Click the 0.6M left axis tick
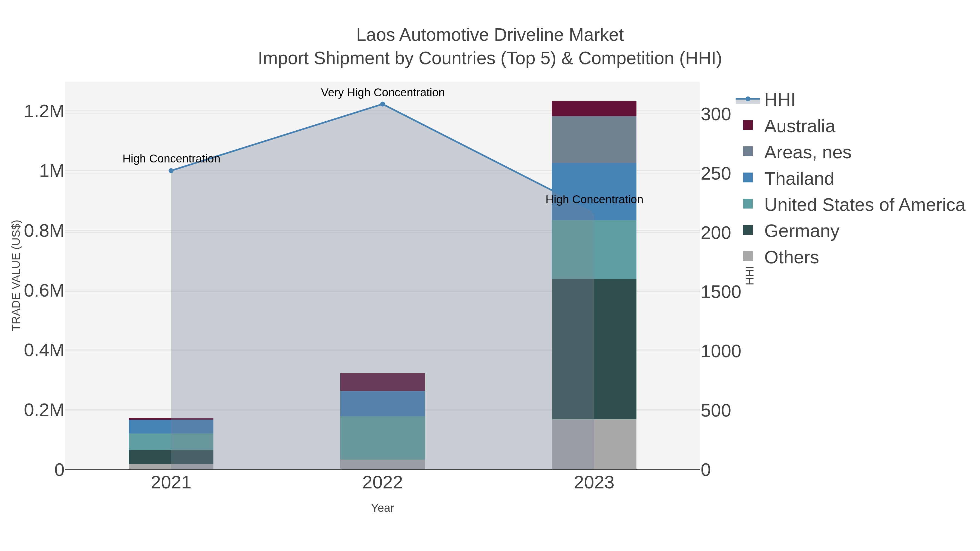980x551 pixels. pyautogui.click(x=44, y=291)
